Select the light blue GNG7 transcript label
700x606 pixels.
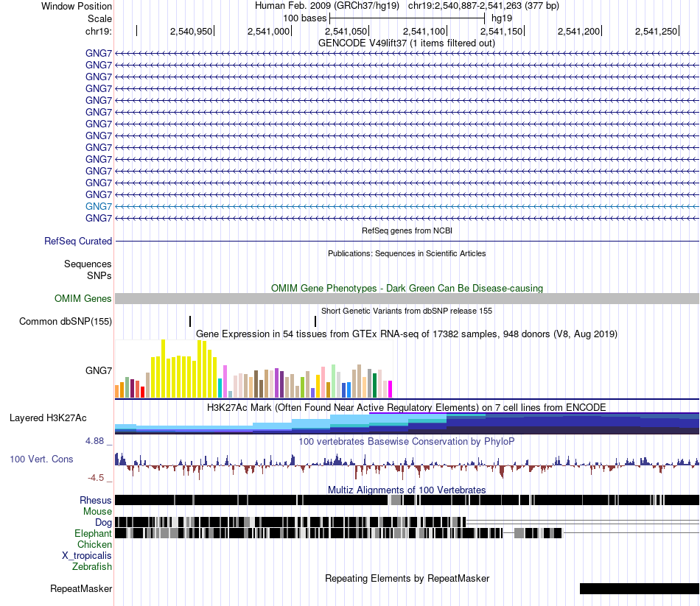coord(99,207)
